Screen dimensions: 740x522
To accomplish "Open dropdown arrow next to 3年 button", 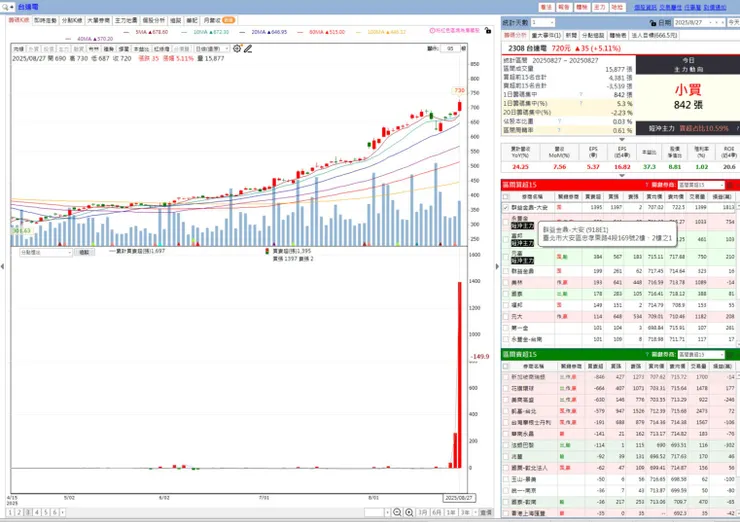I will 474,513.
